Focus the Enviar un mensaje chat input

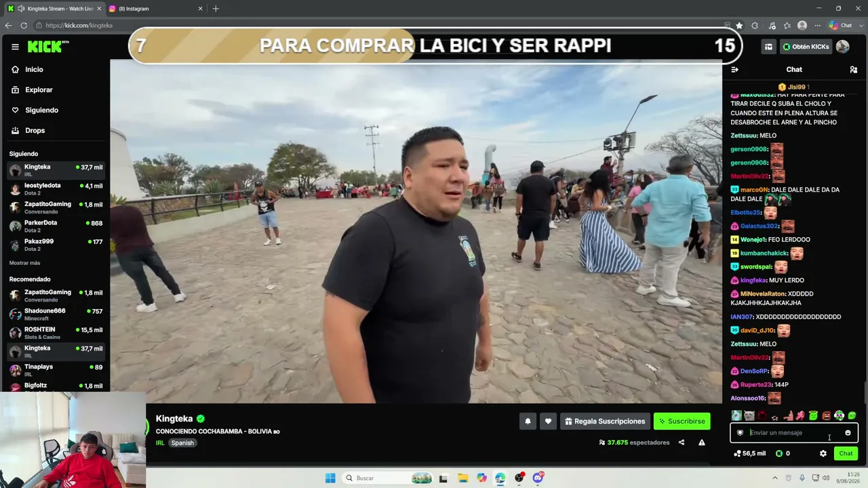click(794, 432)
